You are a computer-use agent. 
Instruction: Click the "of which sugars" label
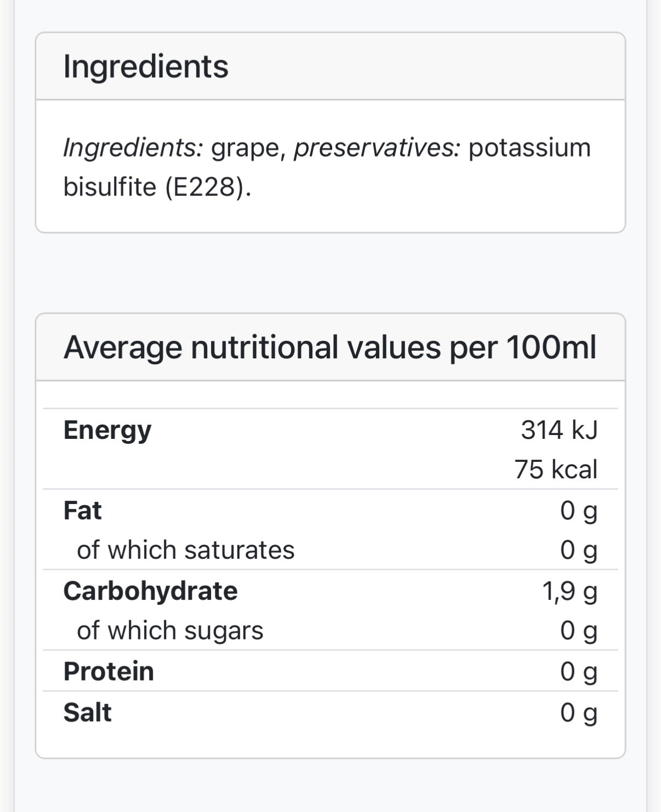click(170, 631)
